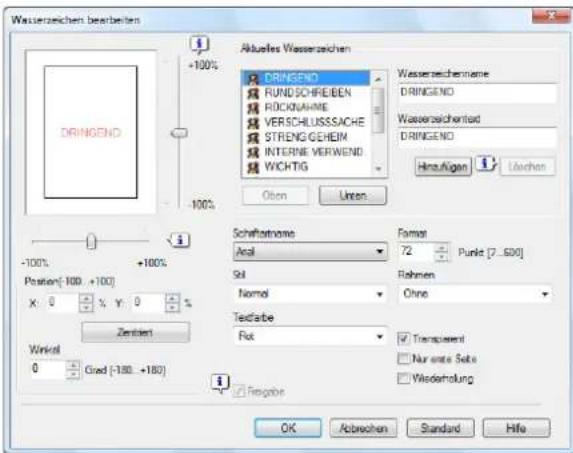Screen dimensions: 573x453
Task: Select INTERNE VERWEND in the watermark list
Action: point(306,152)
